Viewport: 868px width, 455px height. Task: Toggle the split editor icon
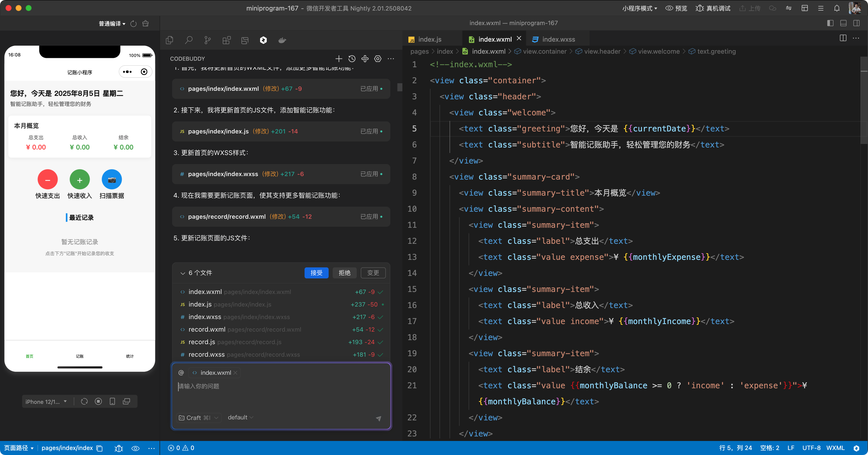(843, 38)
